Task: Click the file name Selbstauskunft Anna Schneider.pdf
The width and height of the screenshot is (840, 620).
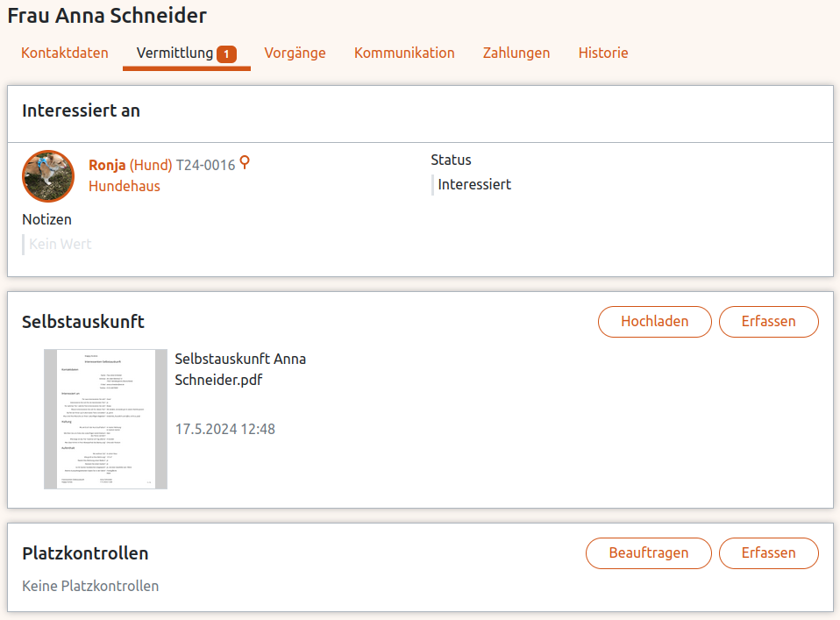Action: (240, 369)
